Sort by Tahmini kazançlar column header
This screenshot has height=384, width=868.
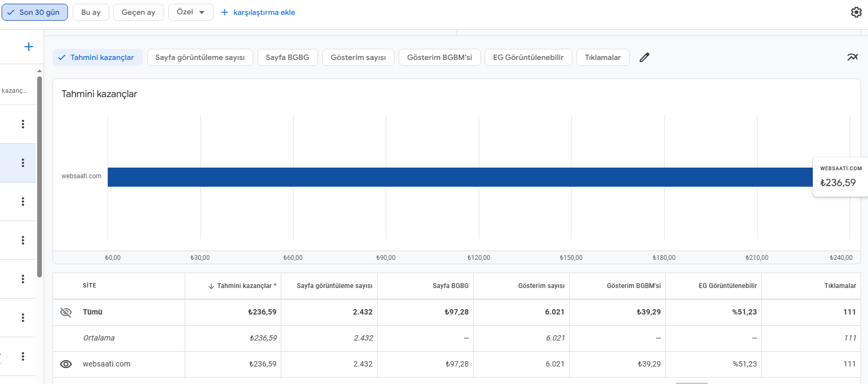(247, 286)
